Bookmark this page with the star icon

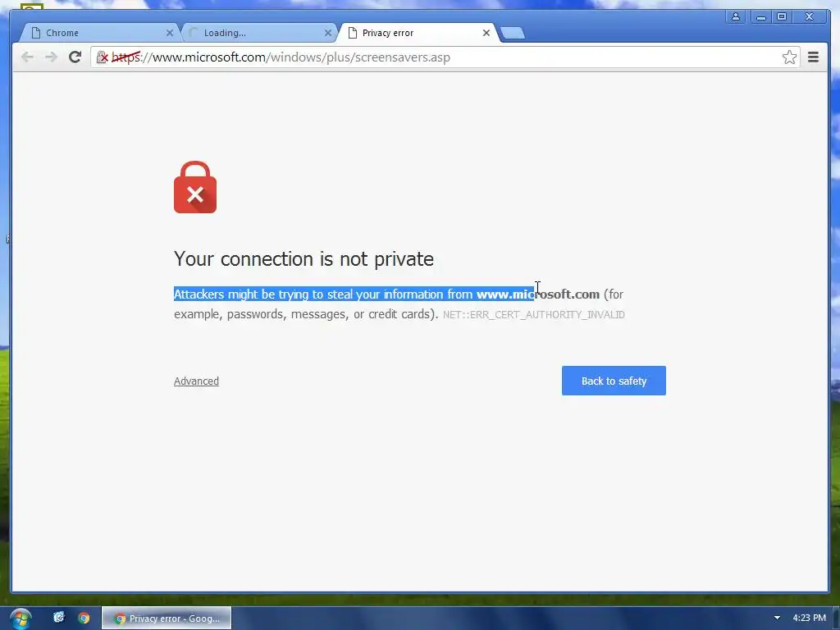[x=789, y=57]
